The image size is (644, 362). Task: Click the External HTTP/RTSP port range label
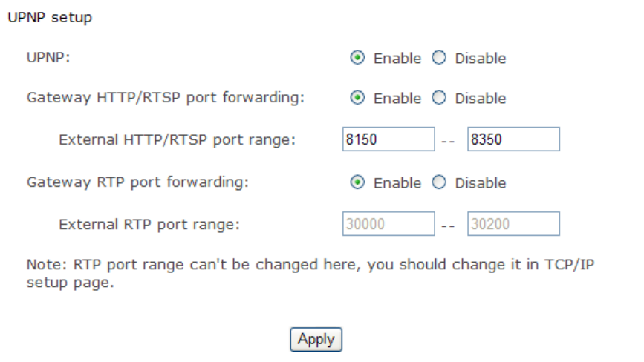tap(177, 140)
